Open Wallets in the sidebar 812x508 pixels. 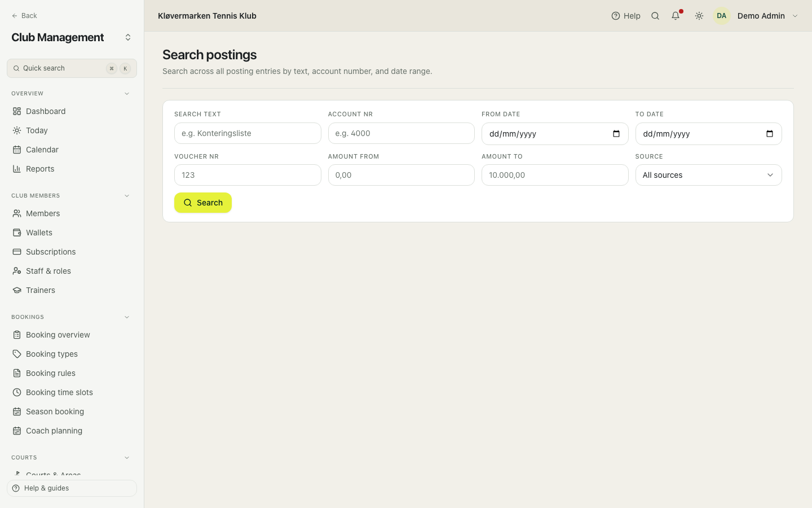click(72, 233)
